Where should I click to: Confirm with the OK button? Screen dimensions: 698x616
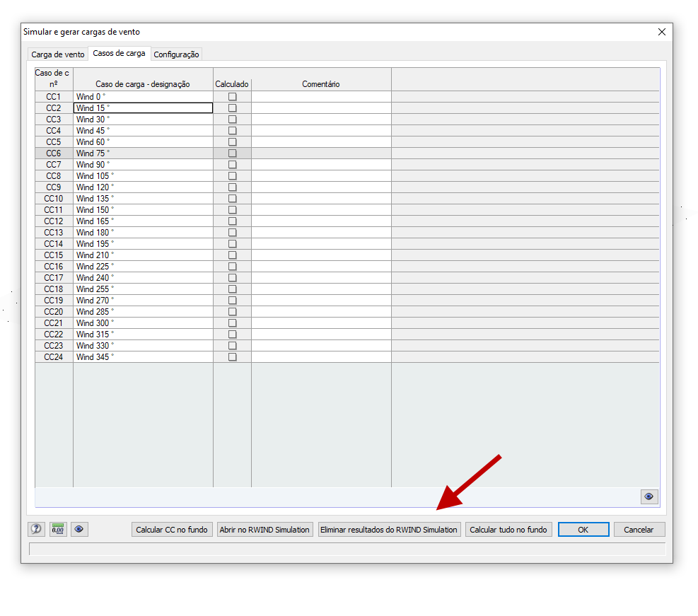583,529
